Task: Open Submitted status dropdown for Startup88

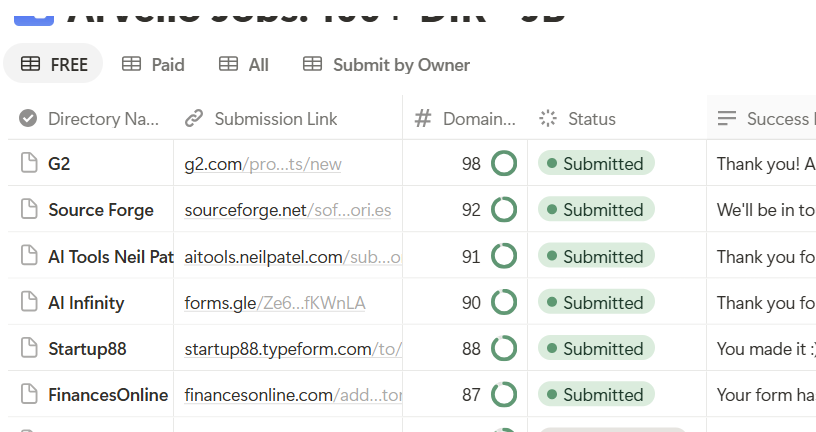Action: tap(596, 348)
